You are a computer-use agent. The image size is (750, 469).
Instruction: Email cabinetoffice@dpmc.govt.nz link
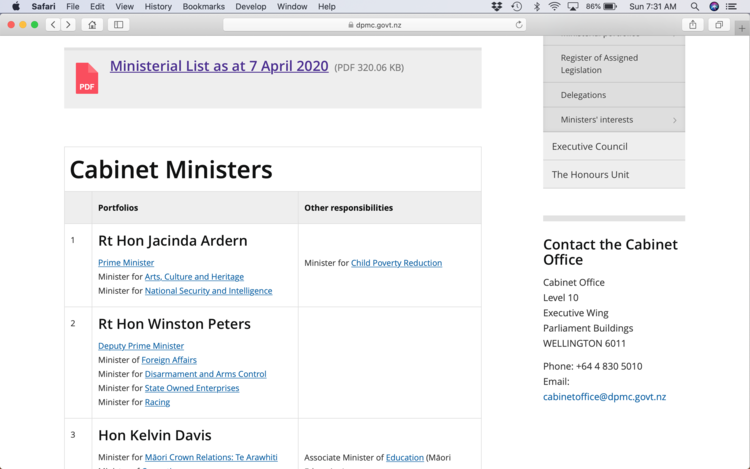tap(604, 396)
